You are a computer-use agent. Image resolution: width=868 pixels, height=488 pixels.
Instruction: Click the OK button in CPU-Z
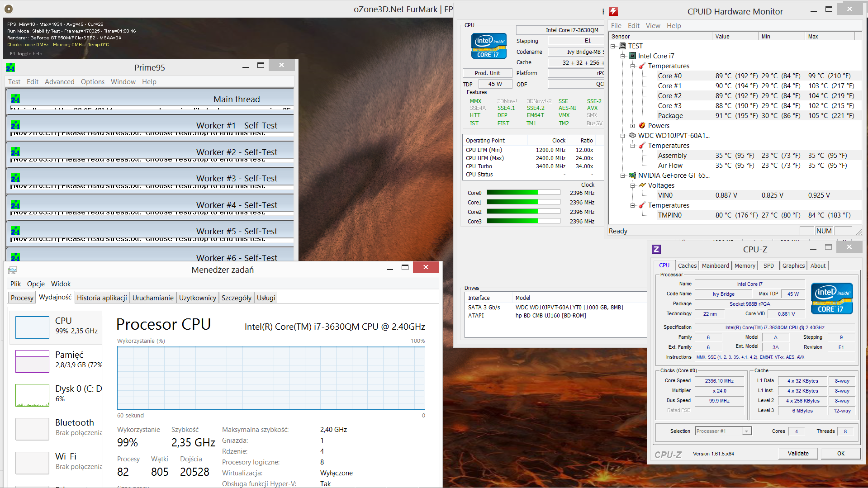coord(840,453)
